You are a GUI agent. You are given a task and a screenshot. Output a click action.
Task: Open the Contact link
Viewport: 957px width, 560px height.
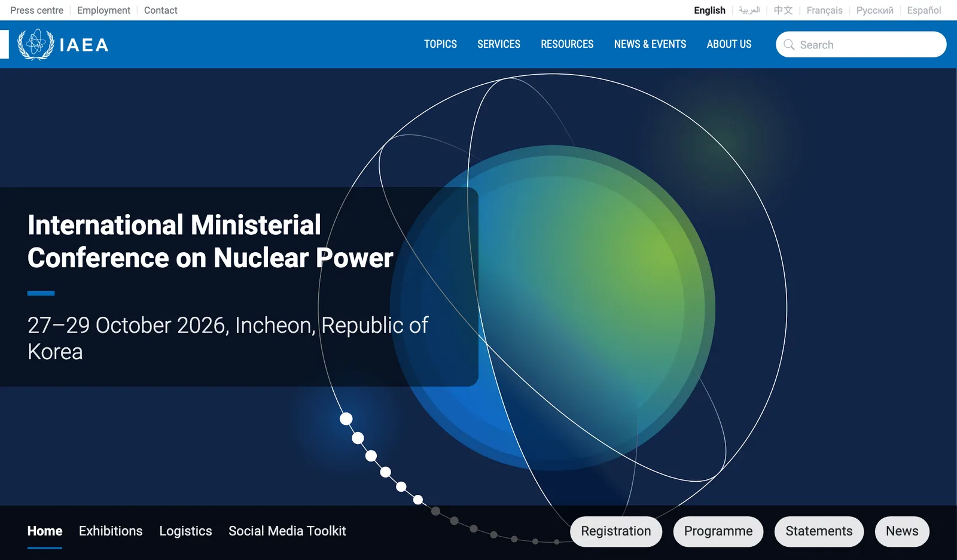160,10
